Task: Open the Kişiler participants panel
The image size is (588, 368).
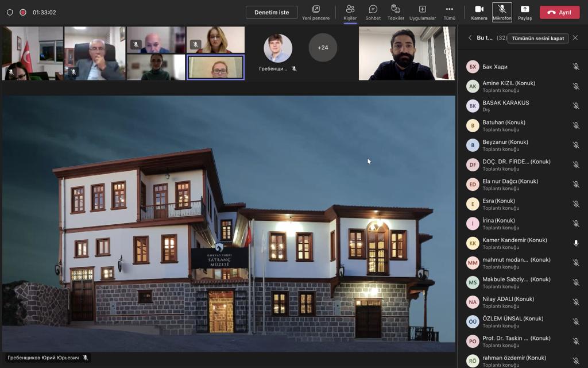Action: (x=350, y=12)
